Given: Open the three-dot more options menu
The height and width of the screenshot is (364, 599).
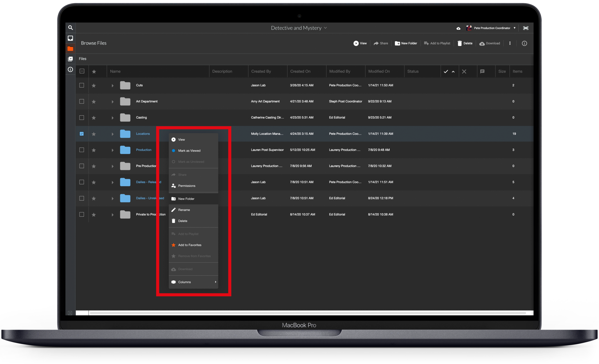Looking at the screenshot, I should click(510, 43).
